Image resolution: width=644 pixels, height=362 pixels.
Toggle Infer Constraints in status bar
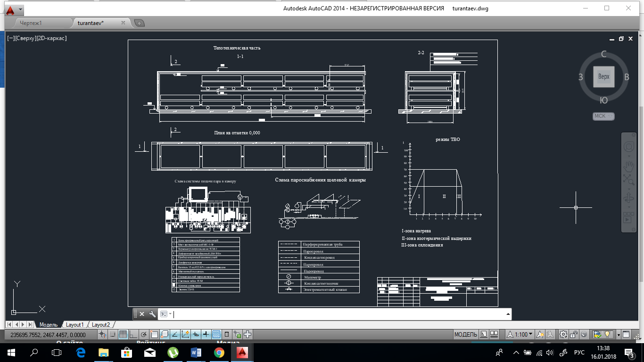point(102,335)
